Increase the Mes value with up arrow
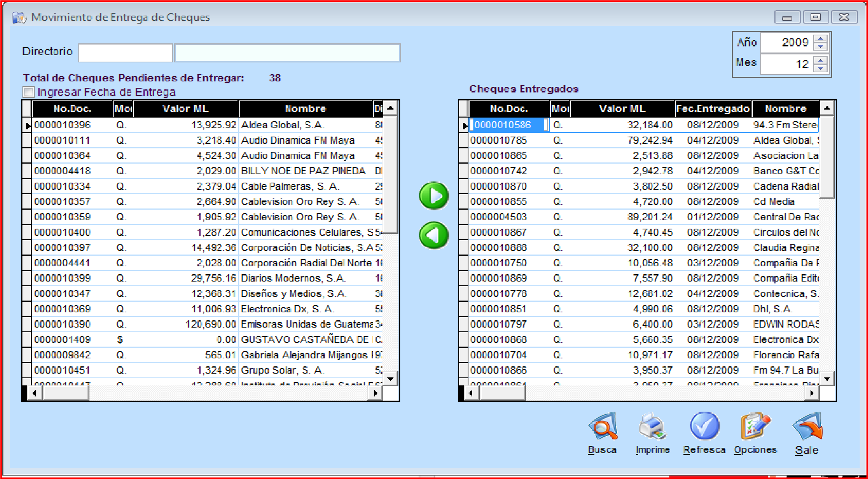This screenshot has height=479, width=868. pos(820,60)
